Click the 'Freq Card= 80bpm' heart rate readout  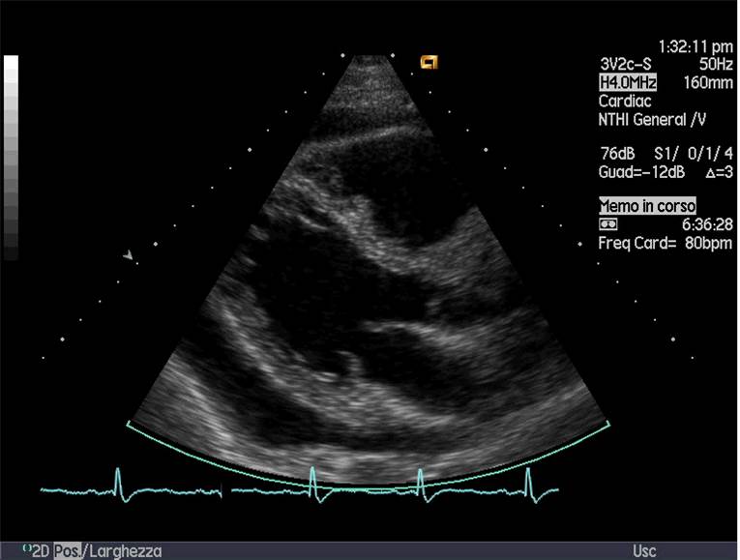pos(666,243)
